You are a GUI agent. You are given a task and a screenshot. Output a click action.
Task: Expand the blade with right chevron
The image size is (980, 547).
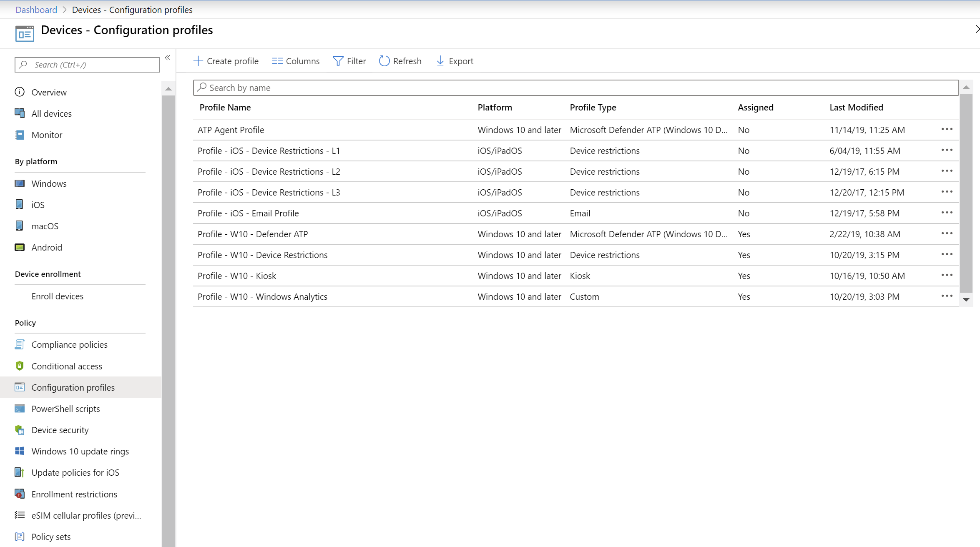point(977,29)
